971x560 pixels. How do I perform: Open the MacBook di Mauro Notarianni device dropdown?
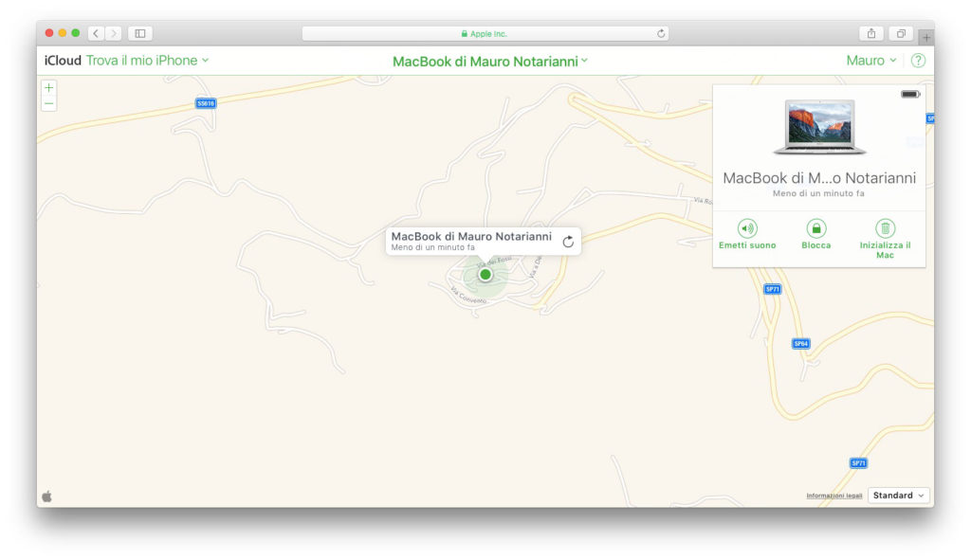490,60
